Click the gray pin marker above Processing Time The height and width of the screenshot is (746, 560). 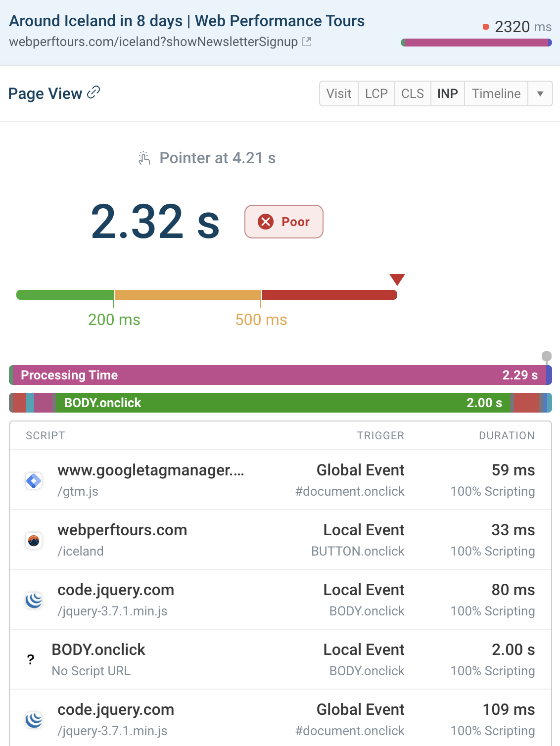547,356
